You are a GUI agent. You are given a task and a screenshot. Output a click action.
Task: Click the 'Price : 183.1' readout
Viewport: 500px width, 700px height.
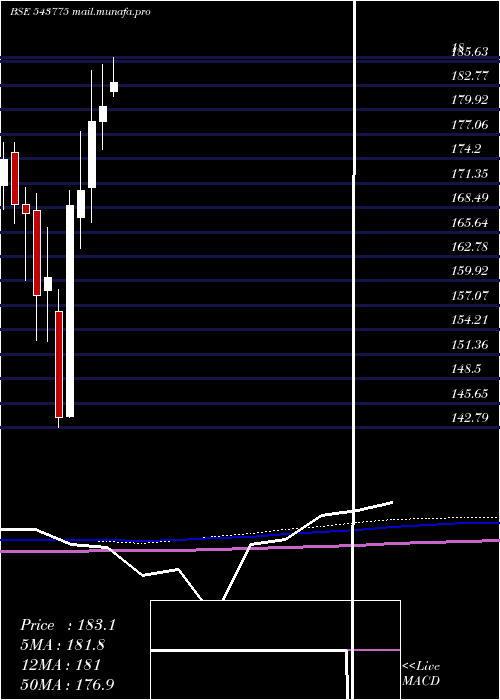68,625
